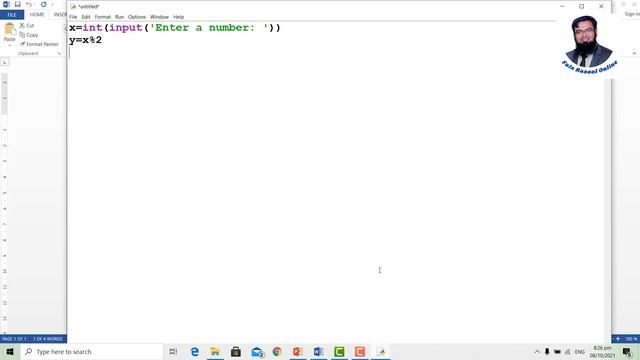Open PowerPoint from the taskbar

298,352
